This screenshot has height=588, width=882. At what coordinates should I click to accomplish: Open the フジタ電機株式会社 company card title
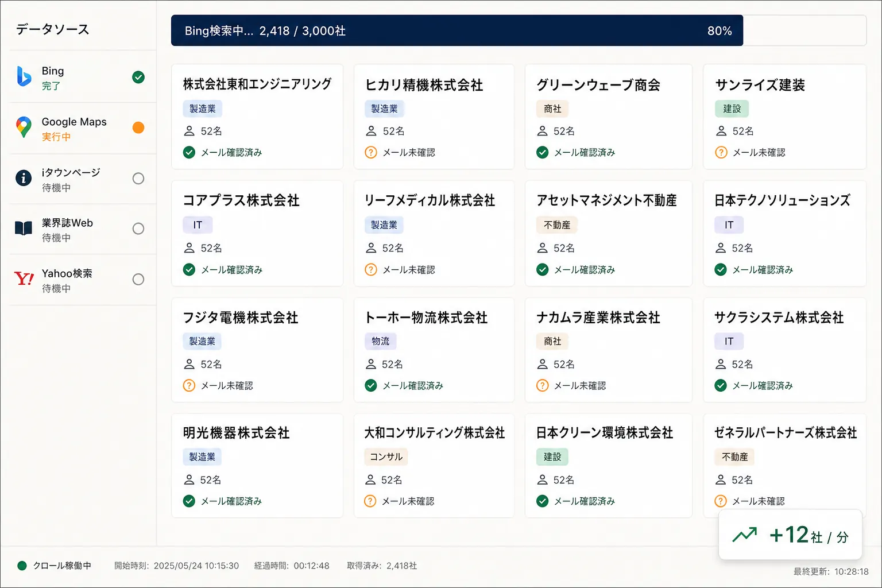(240, 318)
